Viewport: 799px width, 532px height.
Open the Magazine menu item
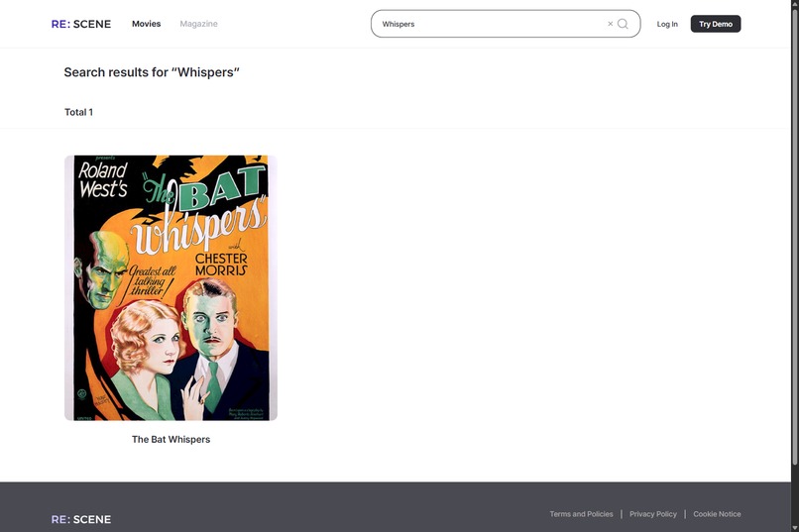(198, 24)
